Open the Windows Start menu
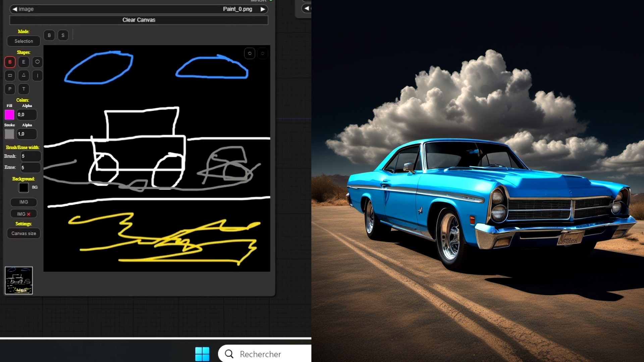644x362 pixels. pos(203,353)
